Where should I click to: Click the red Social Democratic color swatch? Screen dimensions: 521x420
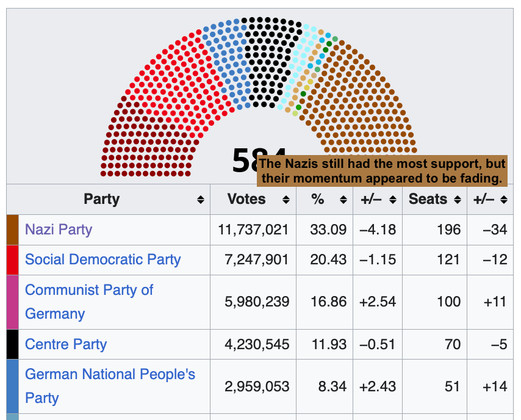coord(13,259)
